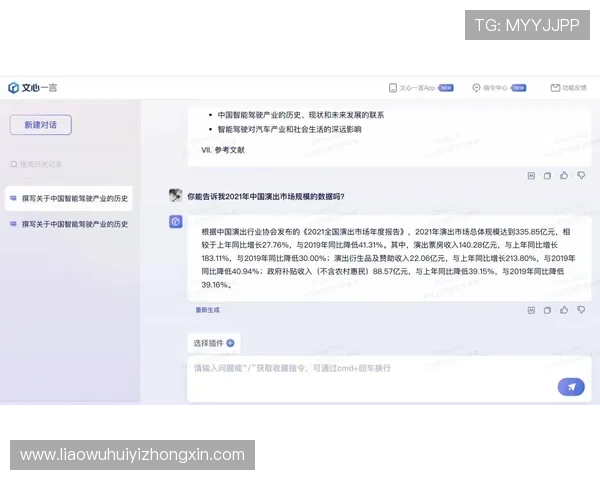Click chat icon of second history entry
The height and width of the screenshot is (480, 600).
tap(13, 224)
